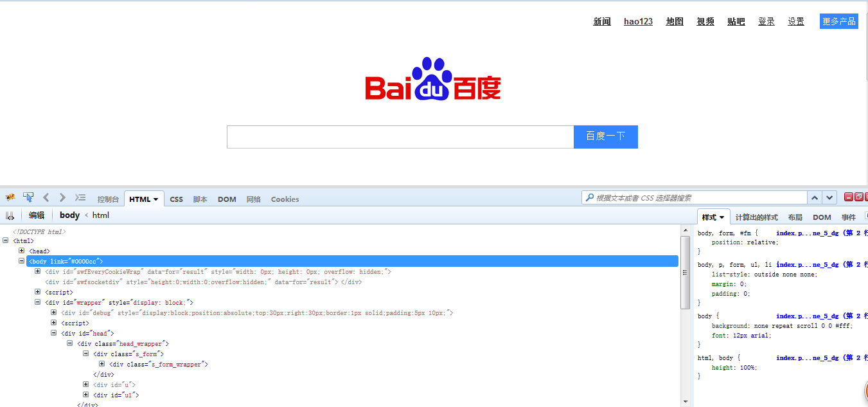The height and width of the screenshot is (407, 868).
Task: Select the 样式 side panel tab
Action: [x=713, y=217]
